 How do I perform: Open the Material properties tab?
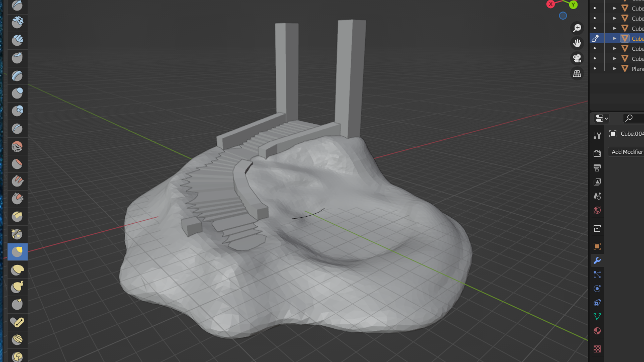click(x=597, y=331)
